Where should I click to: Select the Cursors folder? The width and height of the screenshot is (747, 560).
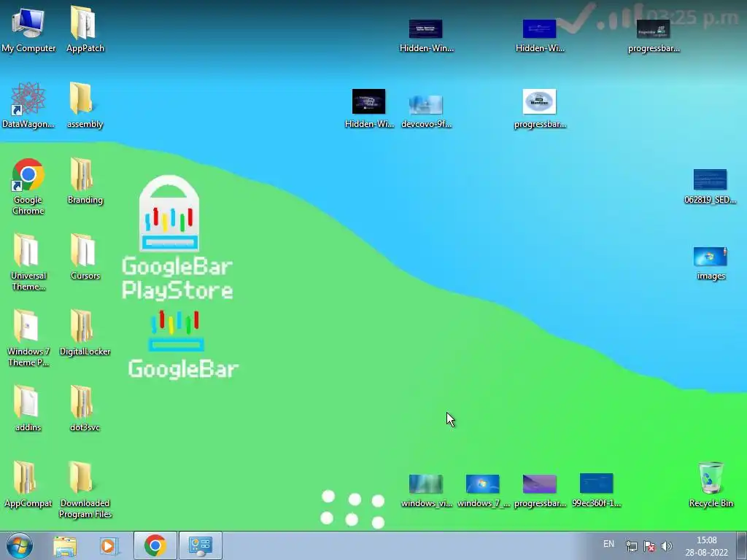tap(85, 257)
